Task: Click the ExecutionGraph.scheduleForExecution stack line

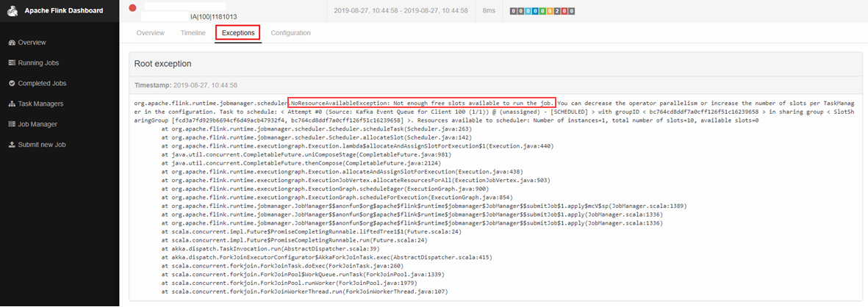Action: point(339,198)
